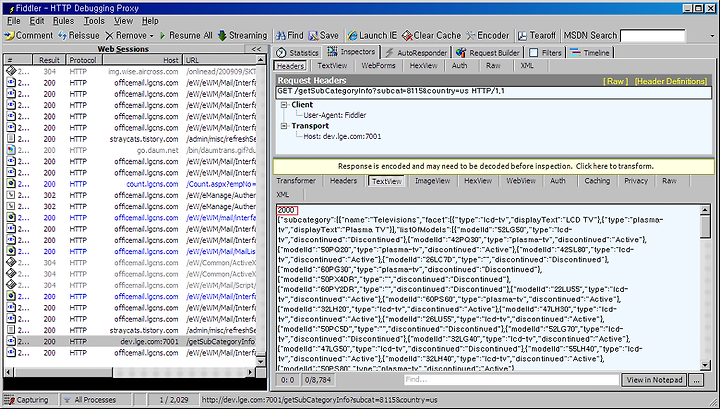Open the Timeline tab
Image resolution: width=720 pixels, height=409 pixels.
point(590,53)
